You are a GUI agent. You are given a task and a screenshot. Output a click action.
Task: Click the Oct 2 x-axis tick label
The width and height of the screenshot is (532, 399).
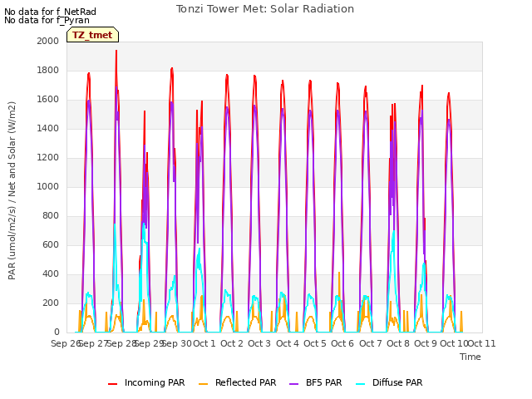click(232, 343)
